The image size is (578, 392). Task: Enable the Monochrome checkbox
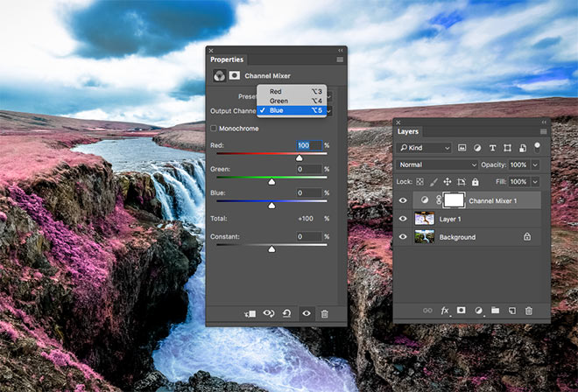pos(214,129)
